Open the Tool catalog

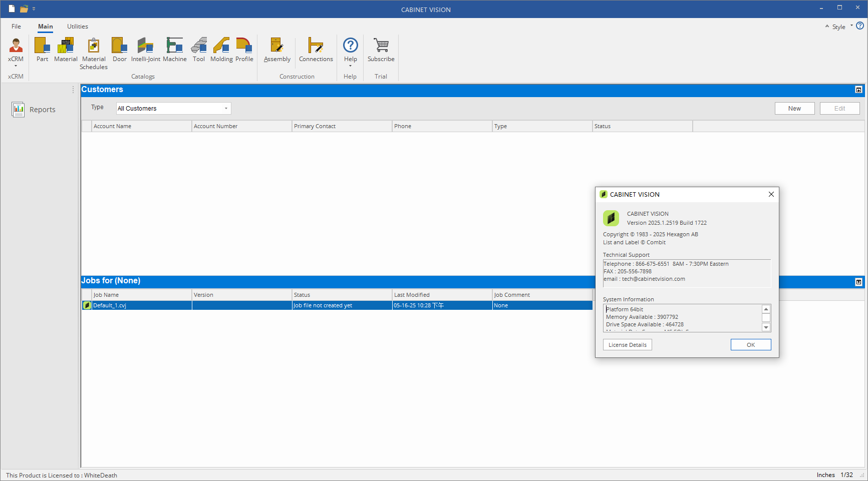coord(199,50)
